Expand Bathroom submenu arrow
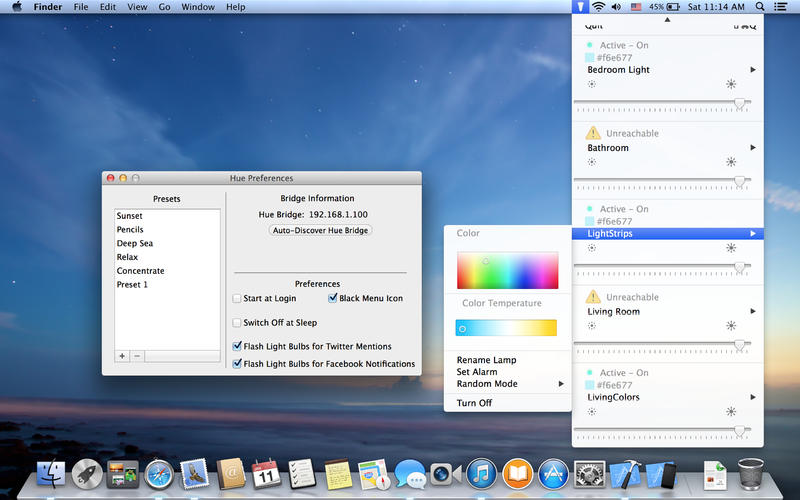This screenshot has height=500, width=800. click(x=753, y=148)
